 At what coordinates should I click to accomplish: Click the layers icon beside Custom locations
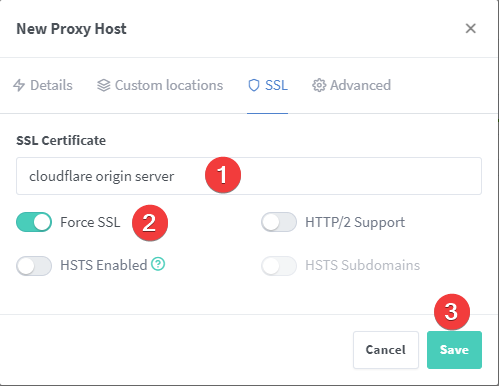104,85
